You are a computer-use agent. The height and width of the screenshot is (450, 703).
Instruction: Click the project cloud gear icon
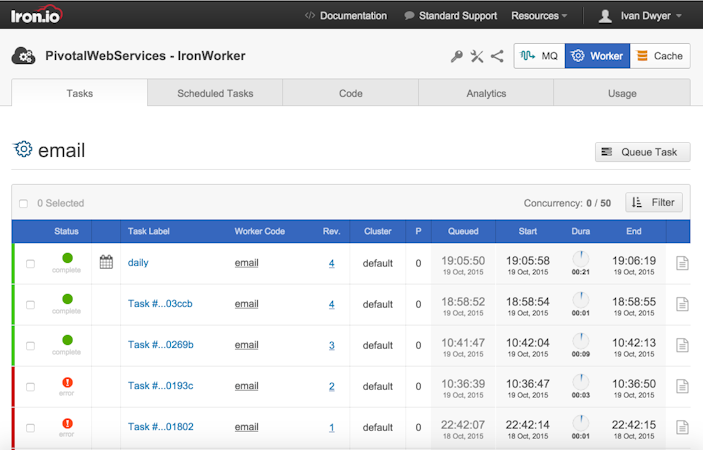[23, 56]
